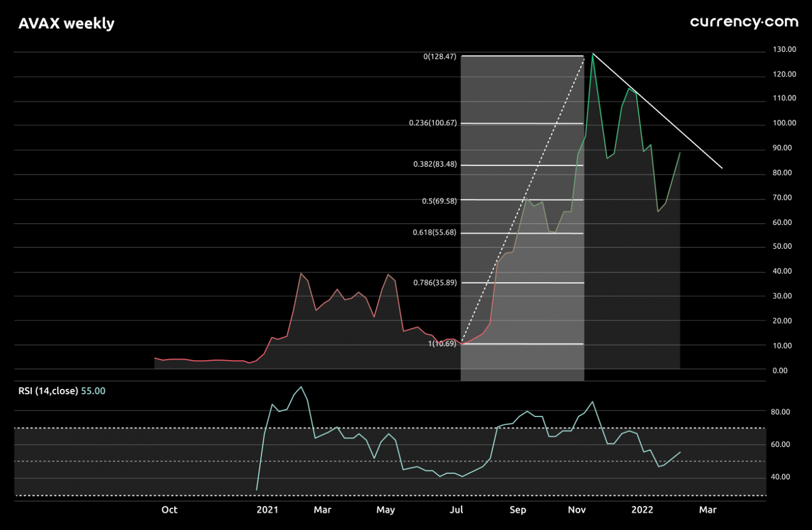812x530 pixels.
Task: Click the 120.00 price axis label
Action: point(784,74)
